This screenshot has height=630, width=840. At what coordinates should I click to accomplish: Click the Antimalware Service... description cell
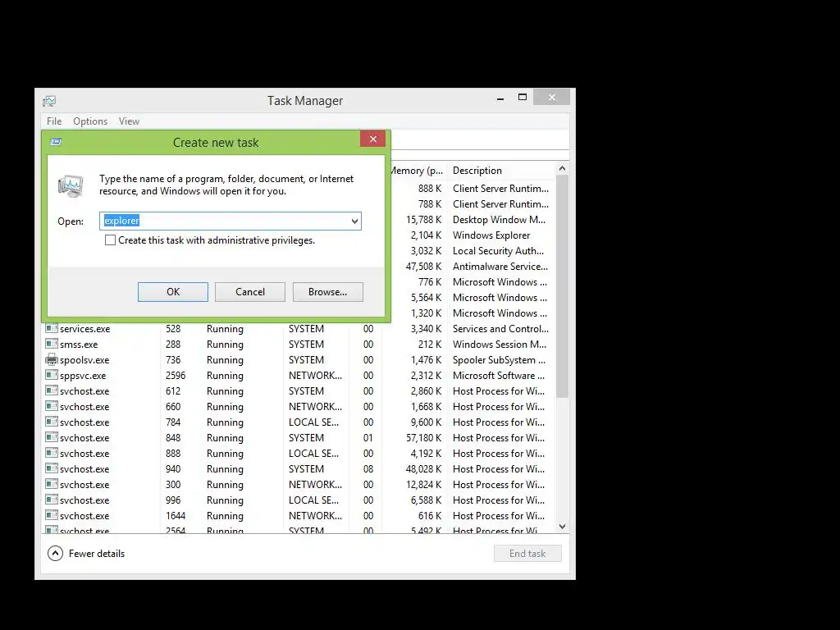point(500,267)
